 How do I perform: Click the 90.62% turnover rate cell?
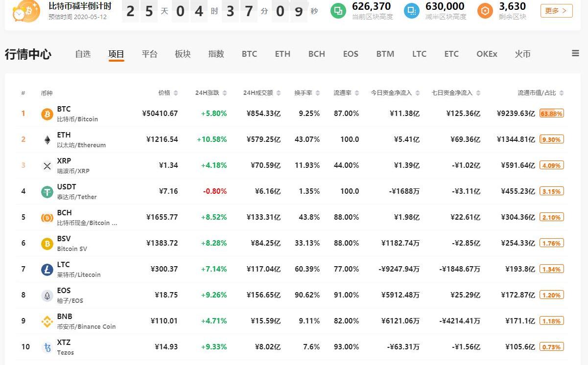[x=307, y=295]
